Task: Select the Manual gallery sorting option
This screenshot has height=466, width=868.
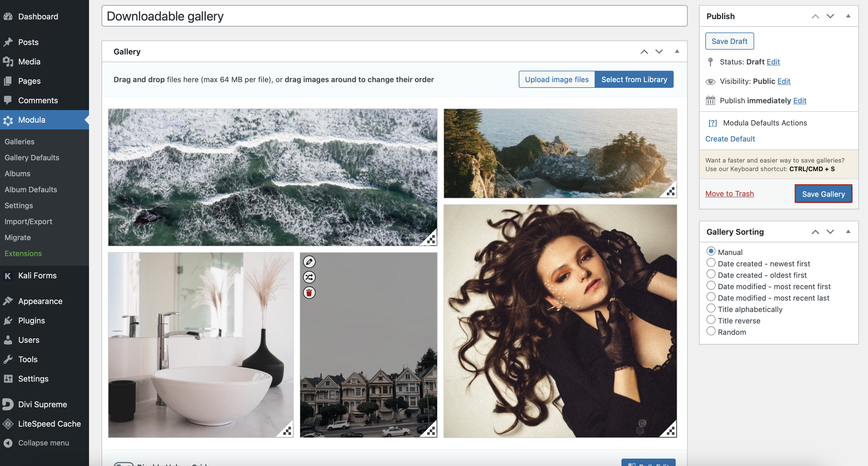Action: pyautogui.click(x=711, y=251)
